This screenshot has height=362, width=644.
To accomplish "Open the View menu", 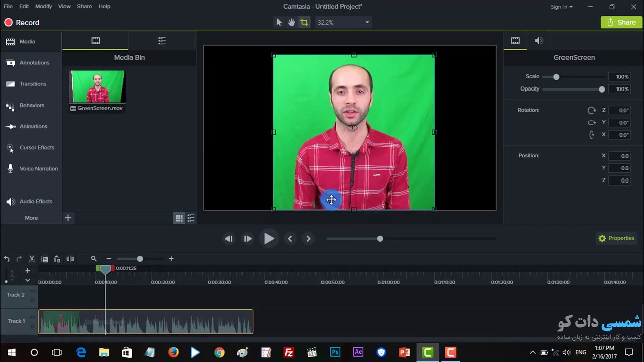I will 64,6.
